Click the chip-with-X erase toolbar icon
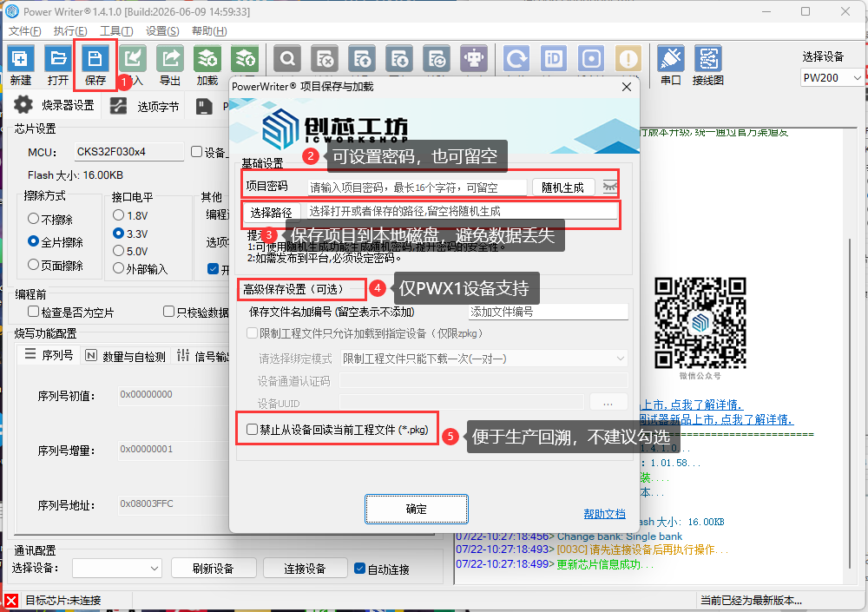Image resolution: width=868 pixels, height=612 pixels. 325,59
